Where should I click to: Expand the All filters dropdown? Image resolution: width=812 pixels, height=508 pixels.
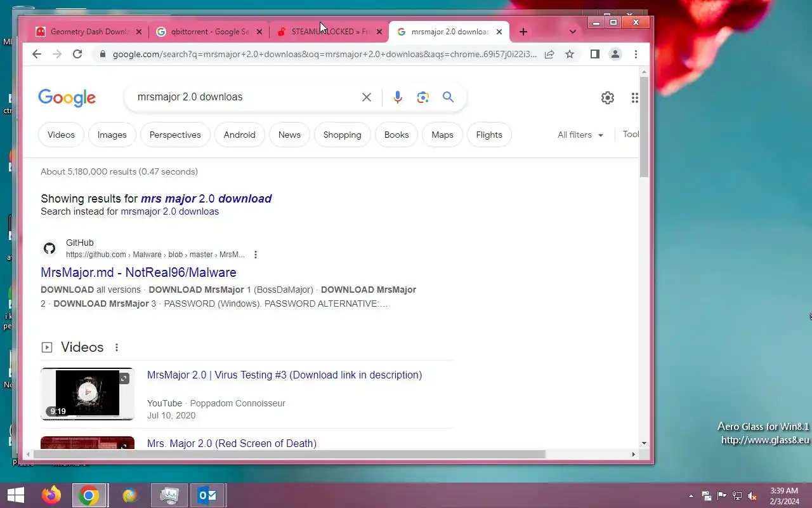coord(580,135)
